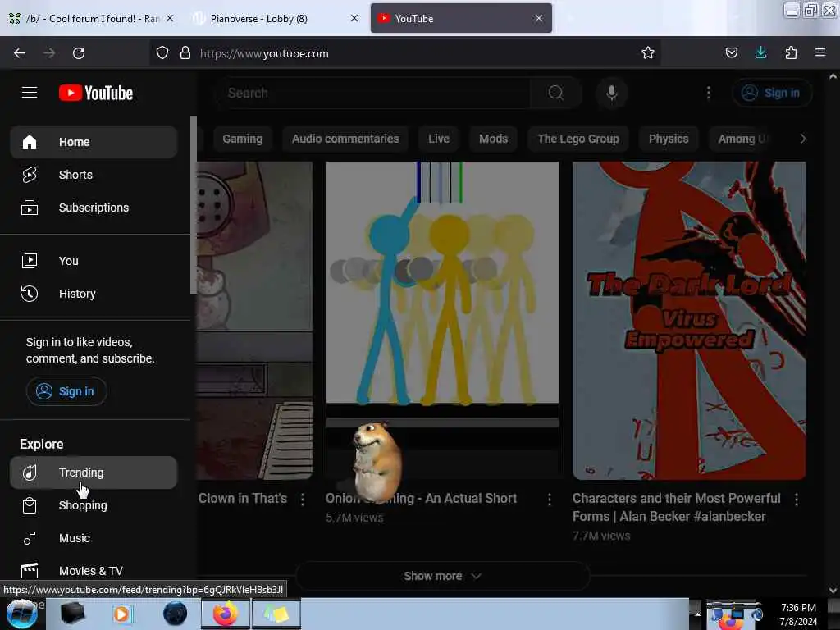This screenshot has width=840, height=630.
Task: Bookmark this page with star icon
Action: pos(648,52)
